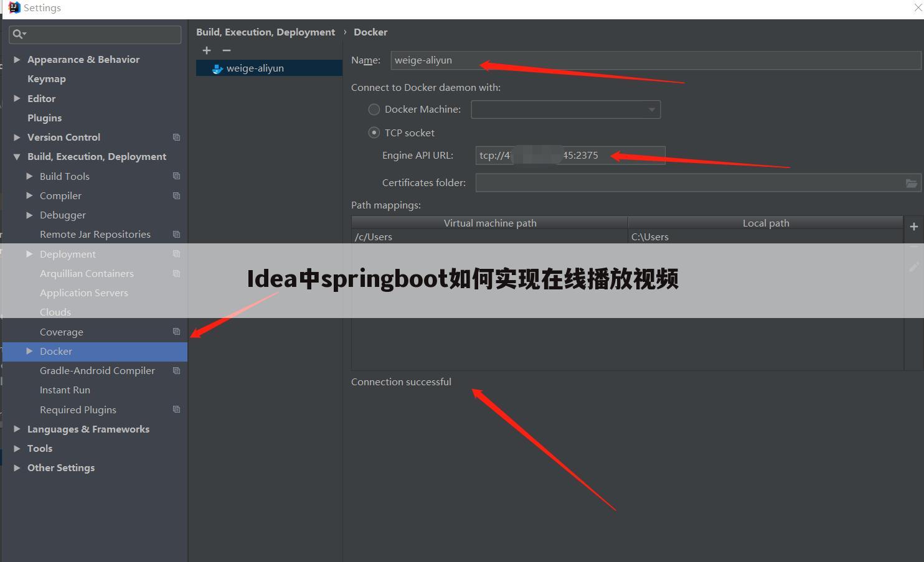Add a new Docker configuration with plus
Image resolution: width=924 pixels, height=562 pixels.
207,50
